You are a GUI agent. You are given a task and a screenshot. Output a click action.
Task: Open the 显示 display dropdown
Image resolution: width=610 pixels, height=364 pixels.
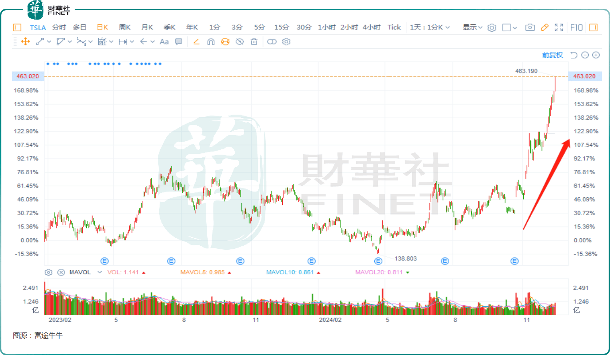point(473,28)
